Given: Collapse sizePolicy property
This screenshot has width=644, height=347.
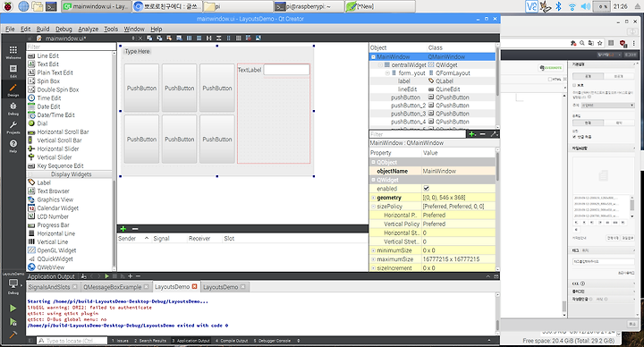Looking at the screenshot, I should (x=373, y=207).
